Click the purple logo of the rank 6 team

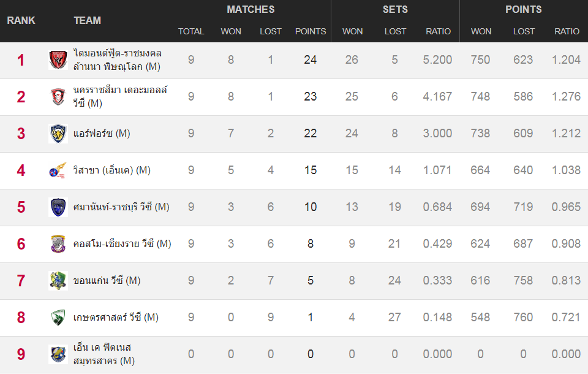pos(58,244)
